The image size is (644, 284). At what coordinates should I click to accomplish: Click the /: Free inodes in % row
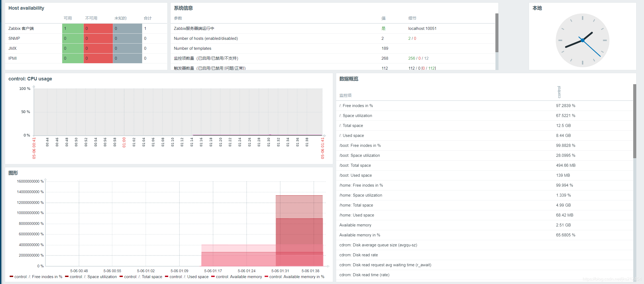[484, 106]
